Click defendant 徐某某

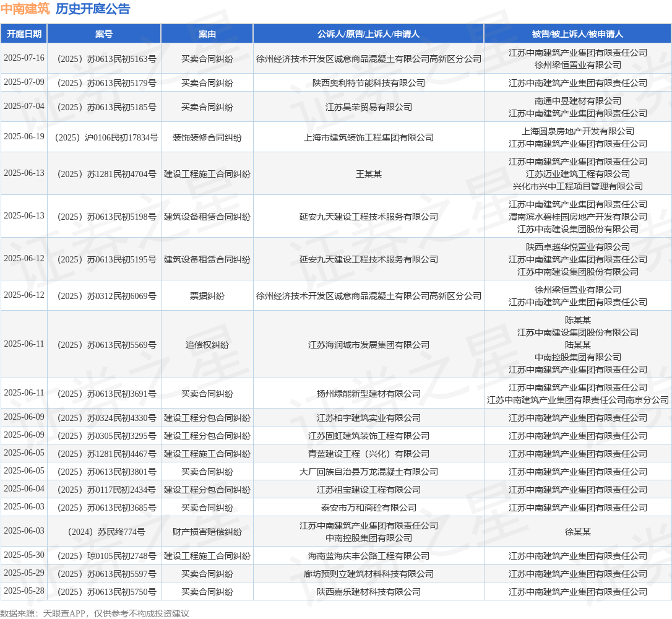(578, 532)
